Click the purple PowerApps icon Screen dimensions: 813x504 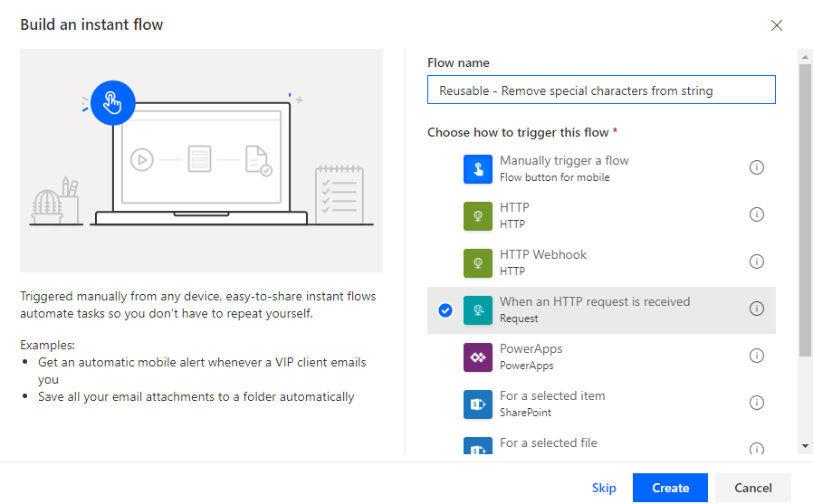point(477,357)
